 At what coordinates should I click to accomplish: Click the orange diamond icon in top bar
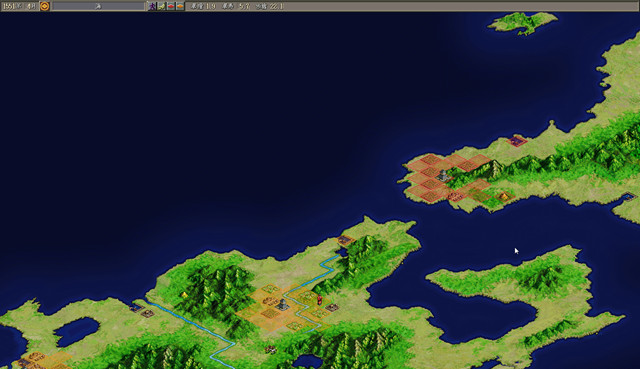tap(180, 6)
